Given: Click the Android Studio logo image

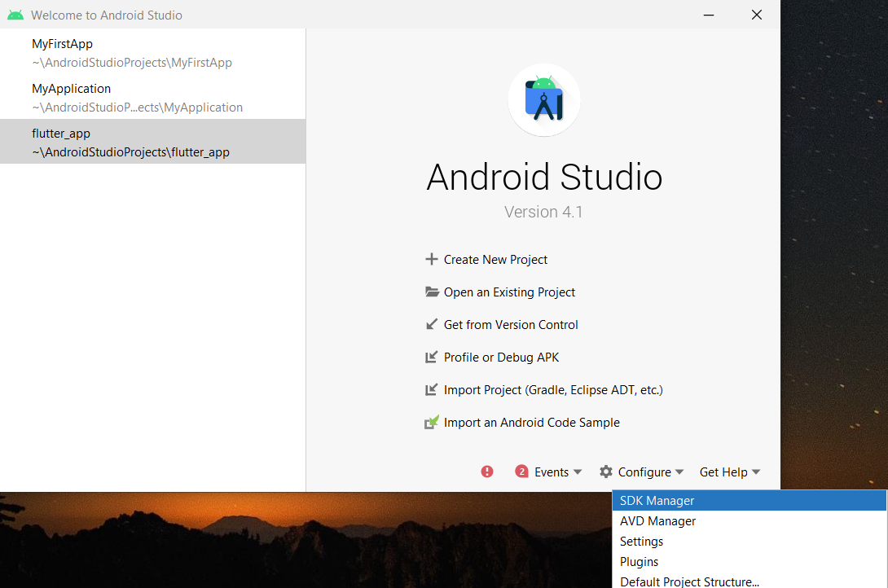Looking at the screenshot, I should [543, 100].
